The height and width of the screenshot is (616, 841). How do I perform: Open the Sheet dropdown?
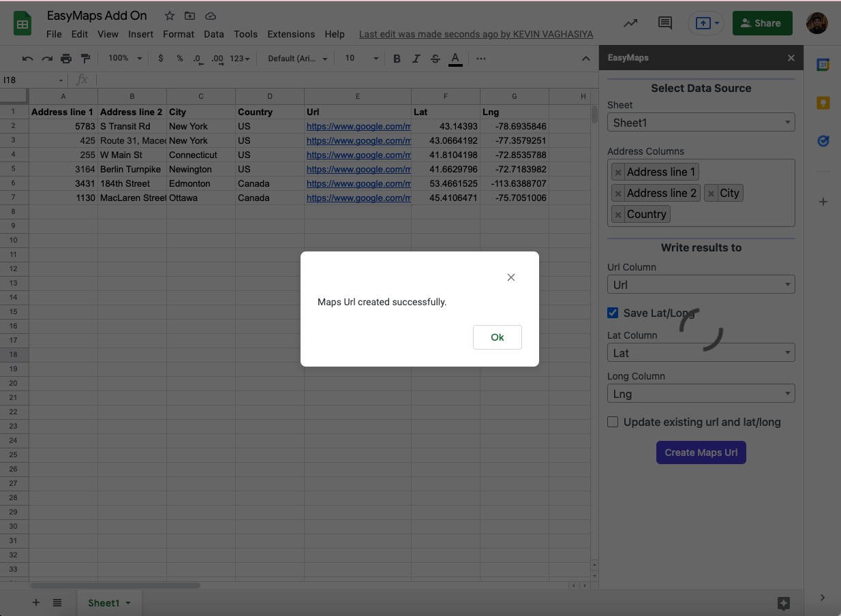pyautogui.click(x=701, y=123)
